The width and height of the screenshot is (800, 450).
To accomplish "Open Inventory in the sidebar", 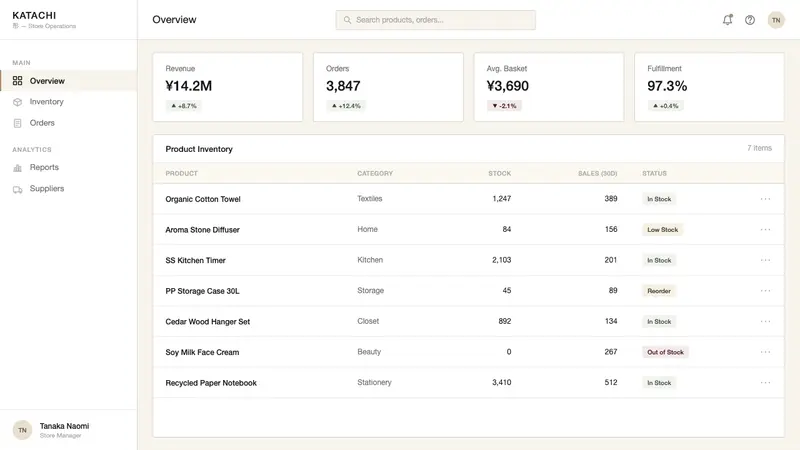I will click(68, 102).
